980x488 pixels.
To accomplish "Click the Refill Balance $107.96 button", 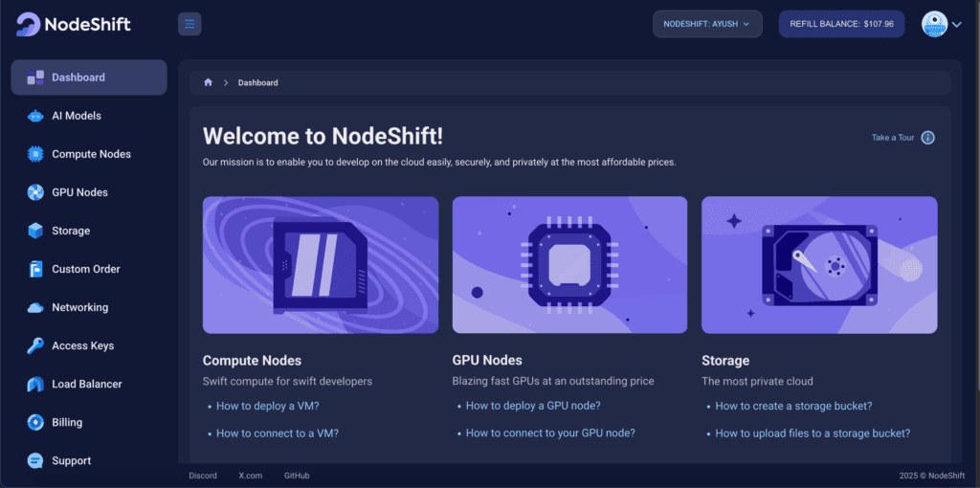I will (841, 24).
